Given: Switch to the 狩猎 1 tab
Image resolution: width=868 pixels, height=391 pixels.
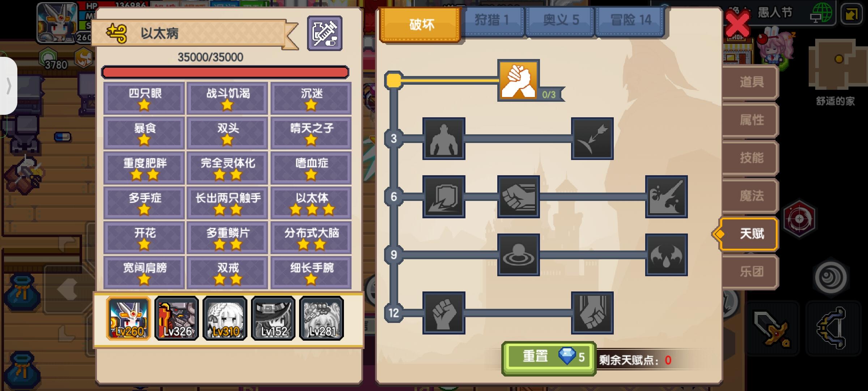Looking at the screenshot, I should tap(492, 20).
